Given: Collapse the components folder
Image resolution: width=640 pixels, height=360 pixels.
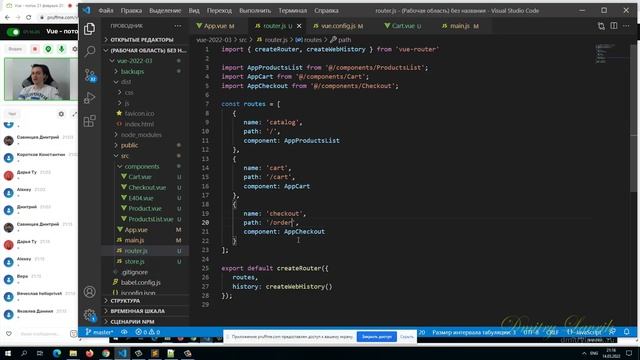Looking at the screenshot, I should [142, 167].
